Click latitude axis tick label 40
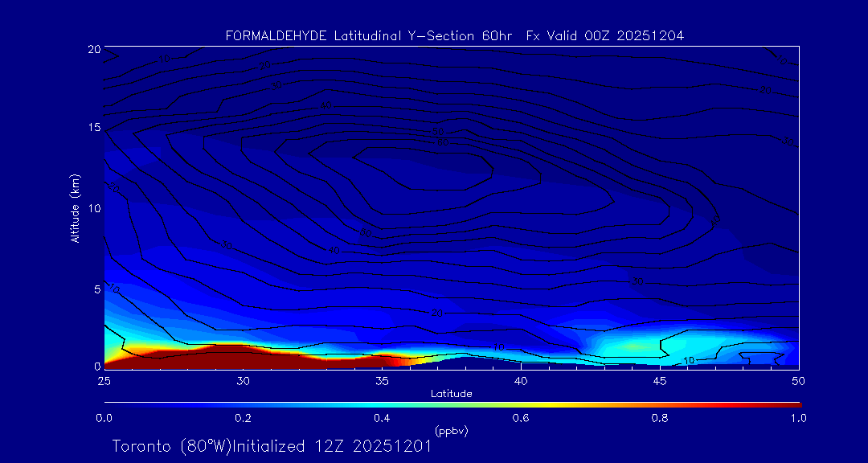 521,381
